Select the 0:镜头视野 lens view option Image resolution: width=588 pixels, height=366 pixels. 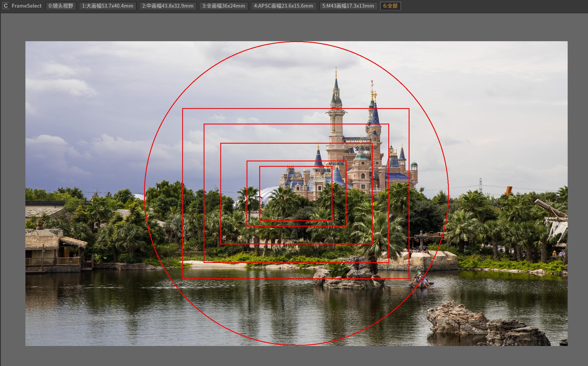point(61,6)
